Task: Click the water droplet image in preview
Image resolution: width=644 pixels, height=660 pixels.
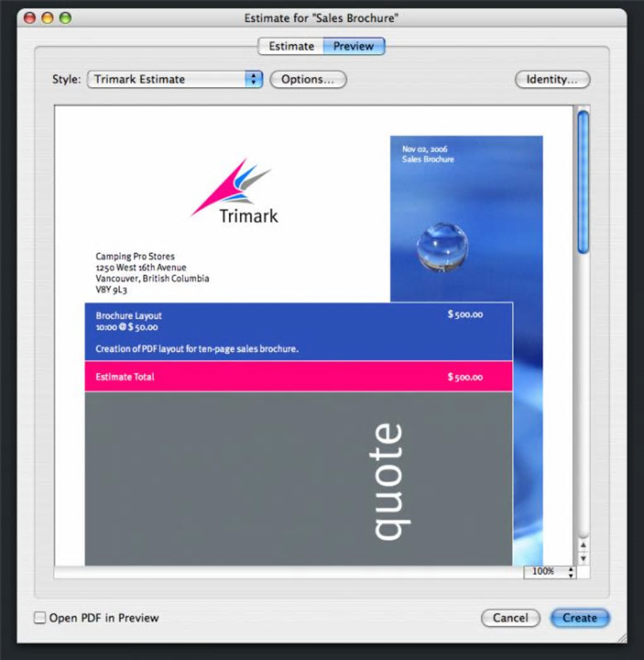Action: click(442, 247)
